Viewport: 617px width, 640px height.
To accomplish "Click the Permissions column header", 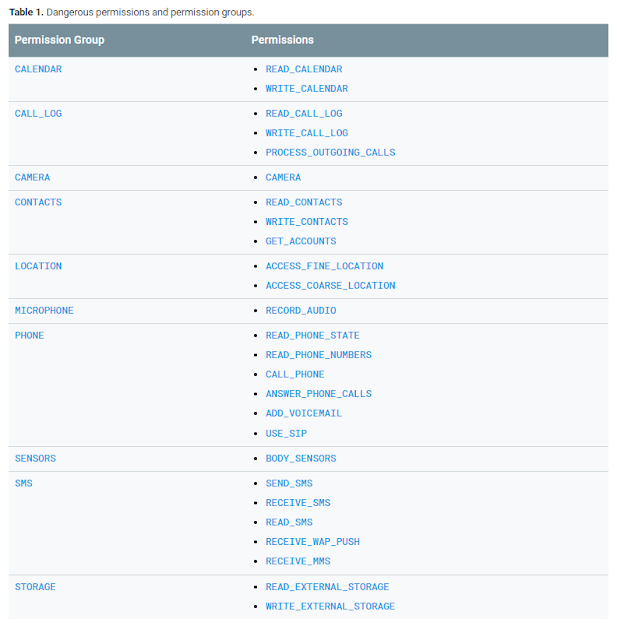I will (282, 40).
